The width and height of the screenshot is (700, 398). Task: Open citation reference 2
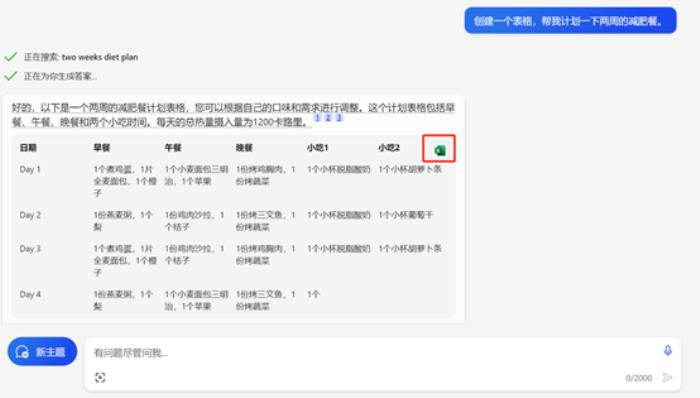pyautogui.click(x=328, y=118)
